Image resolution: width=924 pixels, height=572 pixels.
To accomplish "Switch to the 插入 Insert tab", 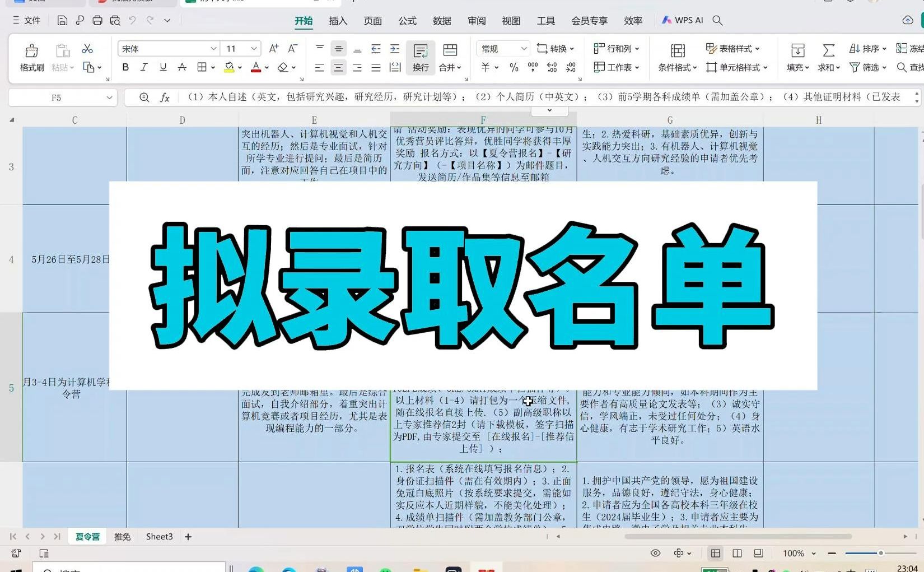I will pos(338,21).
